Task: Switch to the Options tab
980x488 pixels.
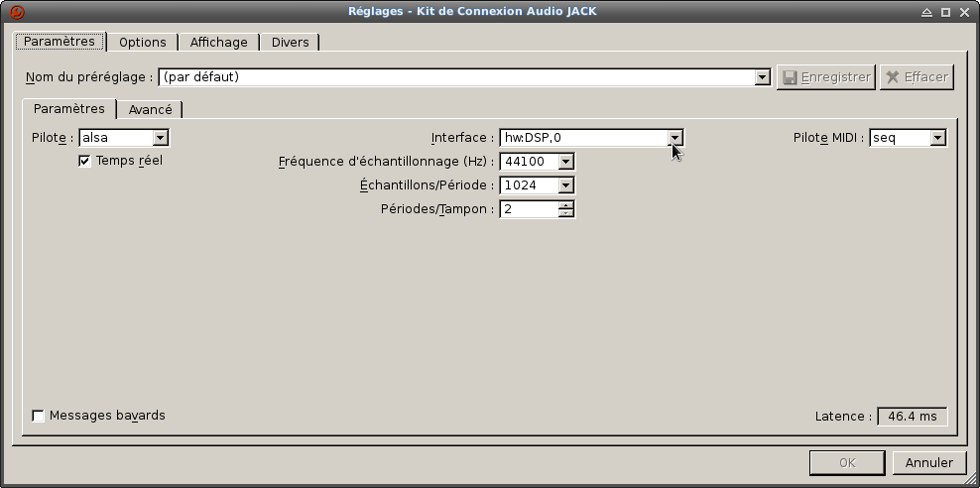Action: (143, 42)
